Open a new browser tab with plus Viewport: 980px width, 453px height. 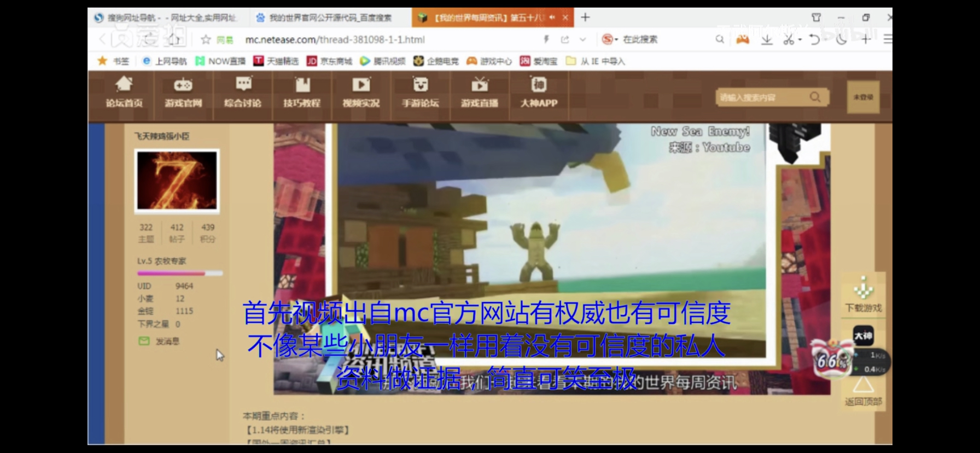(585, 18)
